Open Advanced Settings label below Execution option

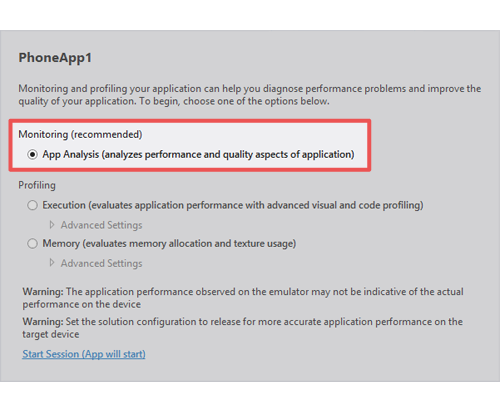click(x=101, y=225)
